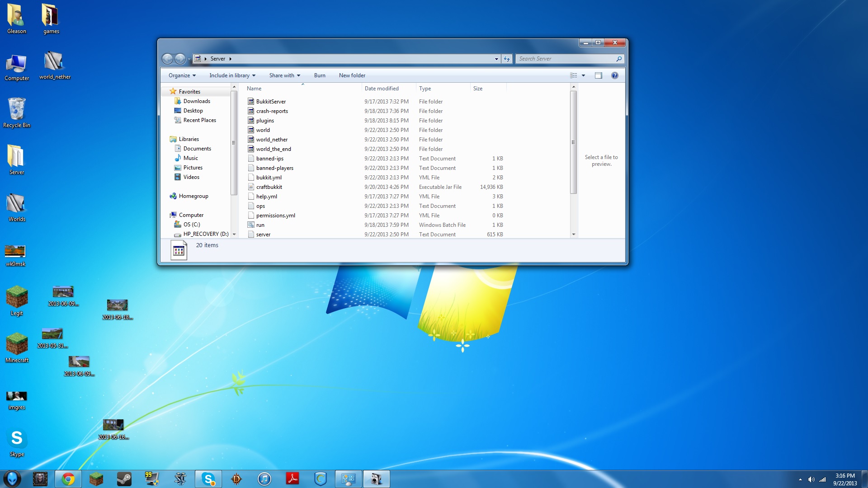This screenshot has height=488, width=868.
Task: Open Steam from the taskbar
Action: pos(123,479)
